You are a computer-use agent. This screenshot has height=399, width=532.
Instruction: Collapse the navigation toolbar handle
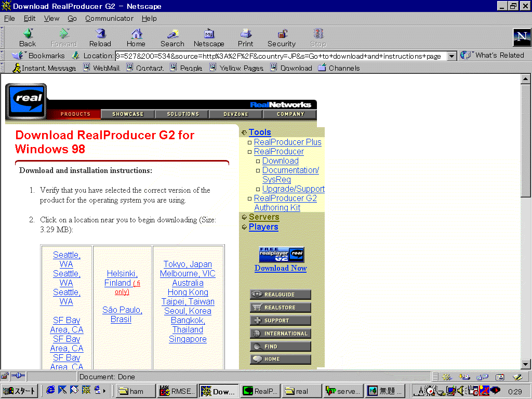2,37
